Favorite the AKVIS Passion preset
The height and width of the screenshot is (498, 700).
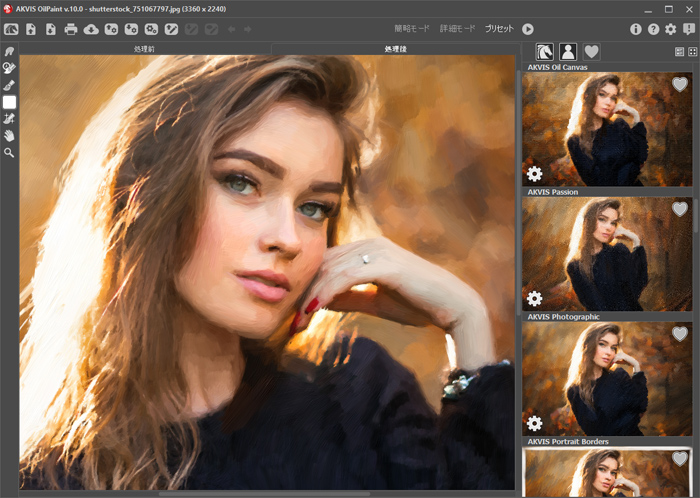[x=679, y=209]
